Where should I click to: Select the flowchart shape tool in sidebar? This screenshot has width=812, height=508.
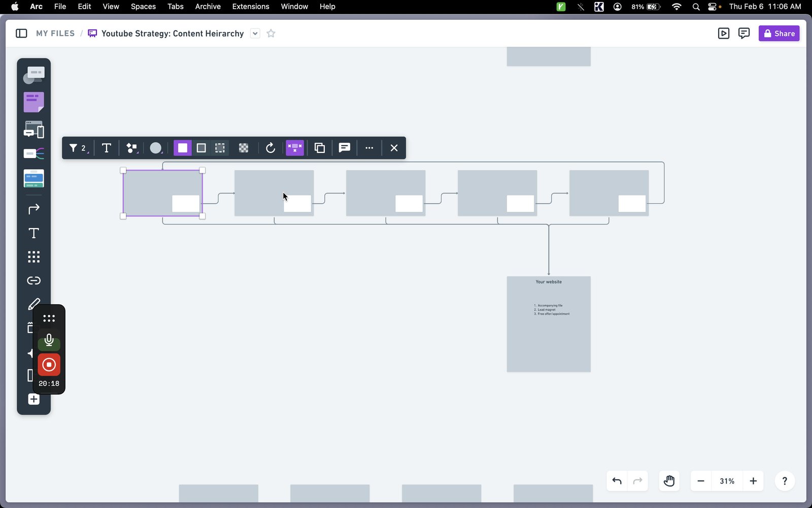[33, 75]
